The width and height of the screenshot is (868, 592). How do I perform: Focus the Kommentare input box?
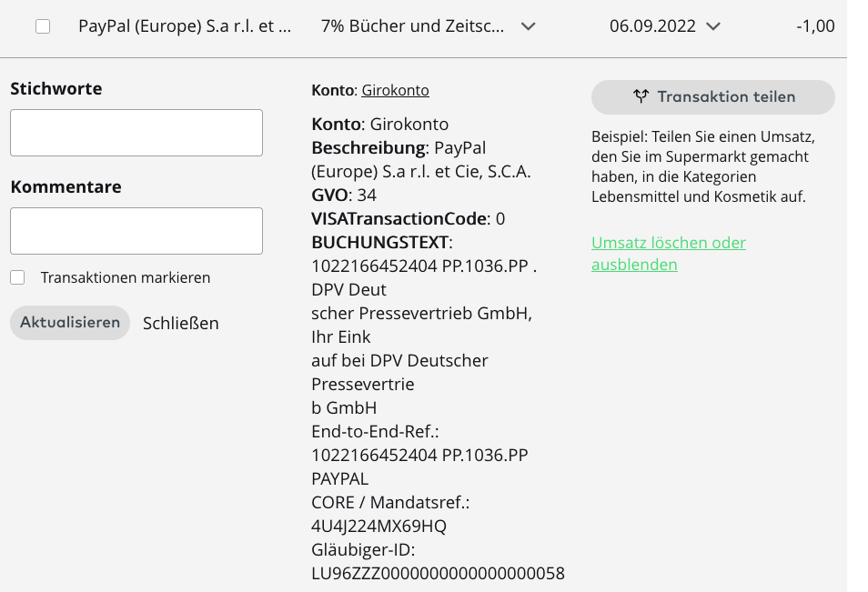coord(136,230)
